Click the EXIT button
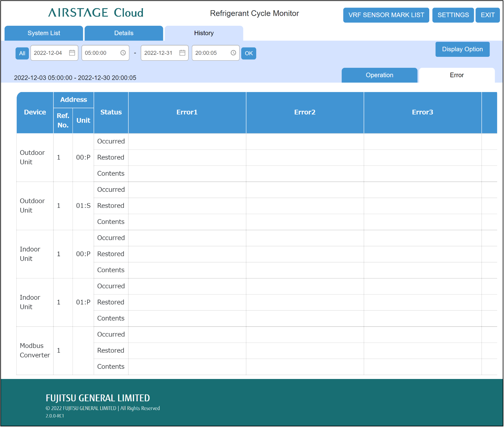Image resolution: width=504 pixels, height=427 pixels. pyautogui.click(x=487, y=15)
